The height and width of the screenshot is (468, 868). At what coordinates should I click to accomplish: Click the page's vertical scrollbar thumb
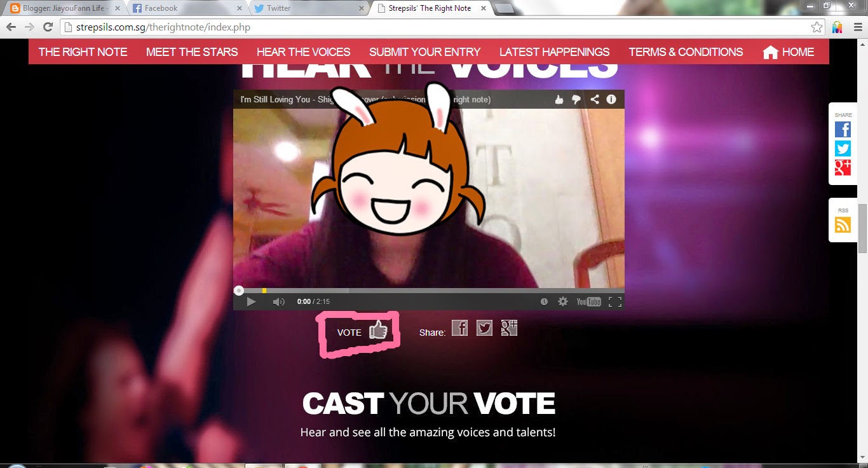(x=862, y=228)
